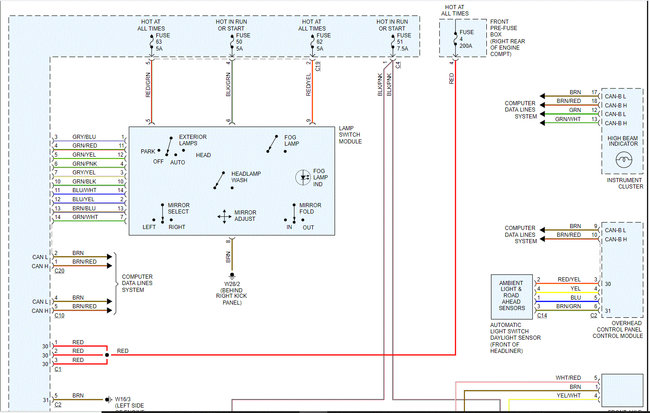Click the 'C20' connector label

pyautogui.click(x=59, y=271)
